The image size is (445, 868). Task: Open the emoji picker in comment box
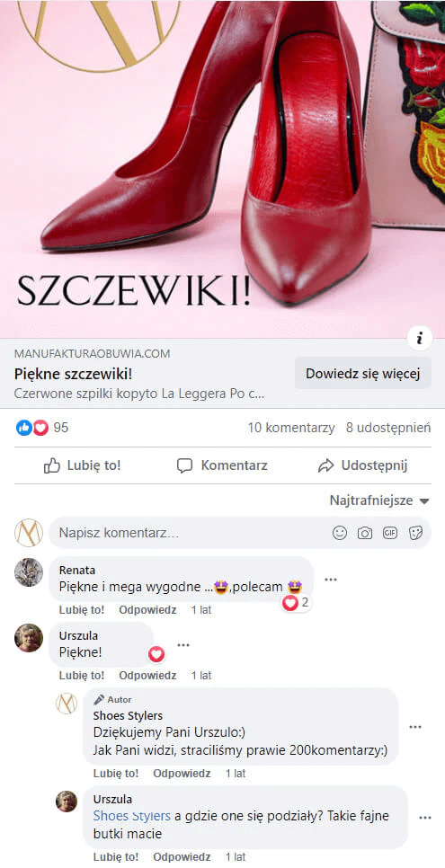click(340, 533)
